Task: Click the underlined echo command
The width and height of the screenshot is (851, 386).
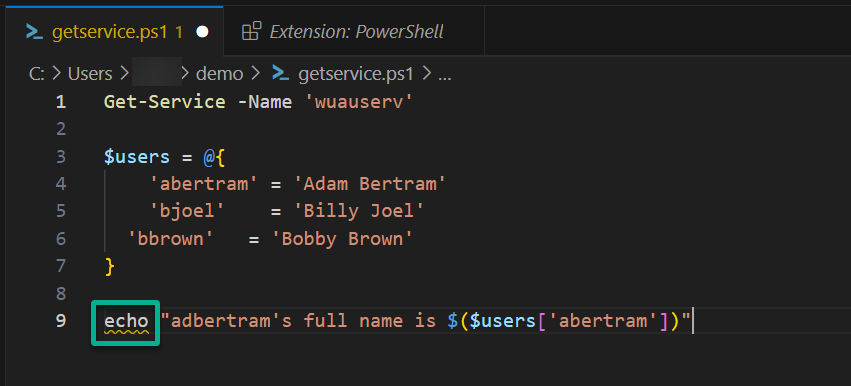Action: 126,321
